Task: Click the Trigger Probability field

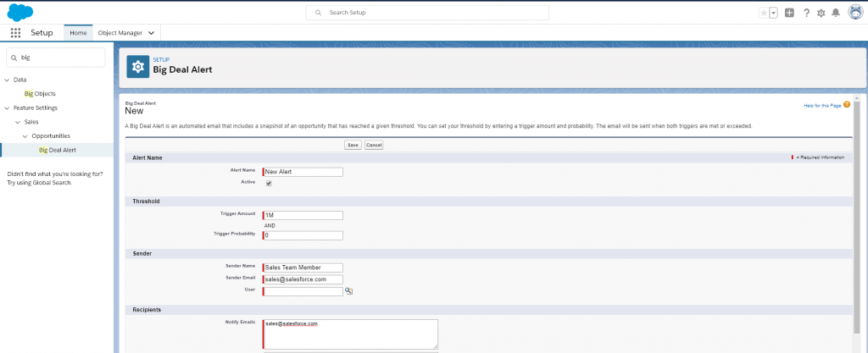Action: click(303, 235)
